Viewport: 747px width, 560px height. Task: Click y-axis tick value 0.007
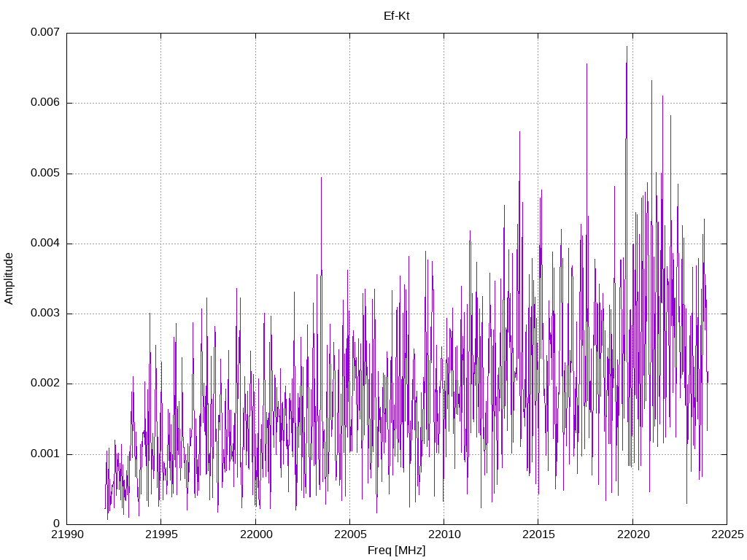point(45,32)
